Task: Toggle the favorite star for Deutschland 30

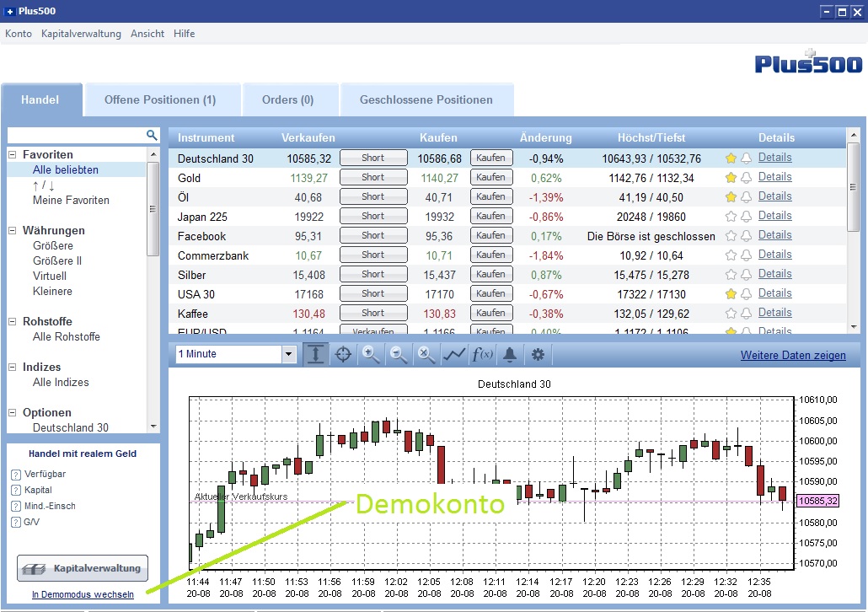Action: click(731, 158)
